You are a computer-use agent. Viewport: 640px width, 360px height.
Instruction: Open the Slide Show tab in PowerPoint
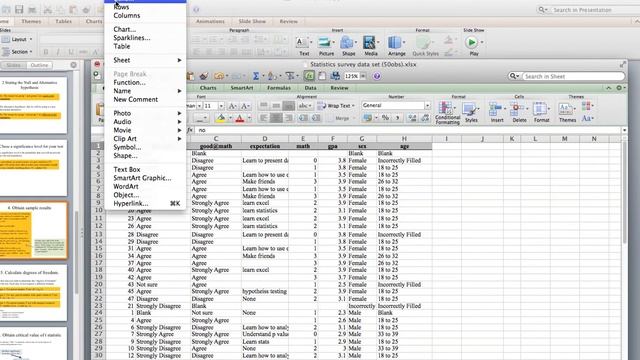252,21
